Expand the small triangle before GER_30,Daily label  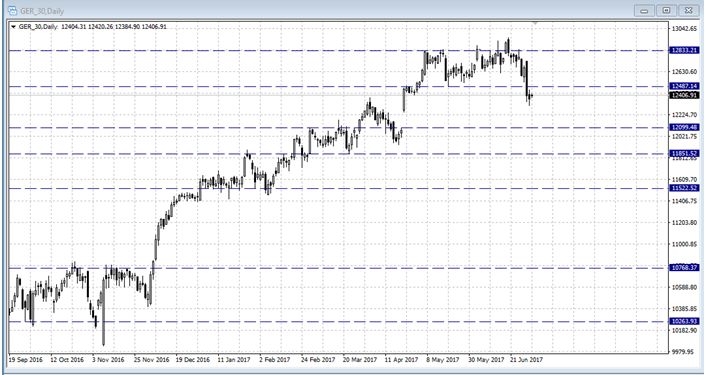(x=13, y=27)
